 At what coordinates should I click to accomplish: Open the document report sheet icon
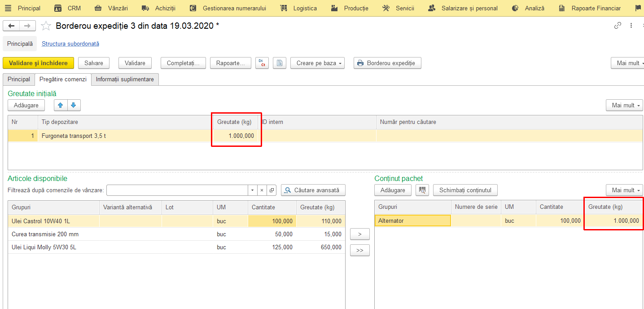point(280,63)
